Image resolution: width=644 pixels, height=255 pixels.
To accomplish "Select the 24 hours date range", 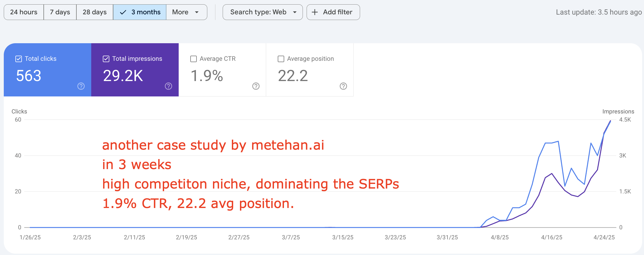I will (x=24, y=12).
